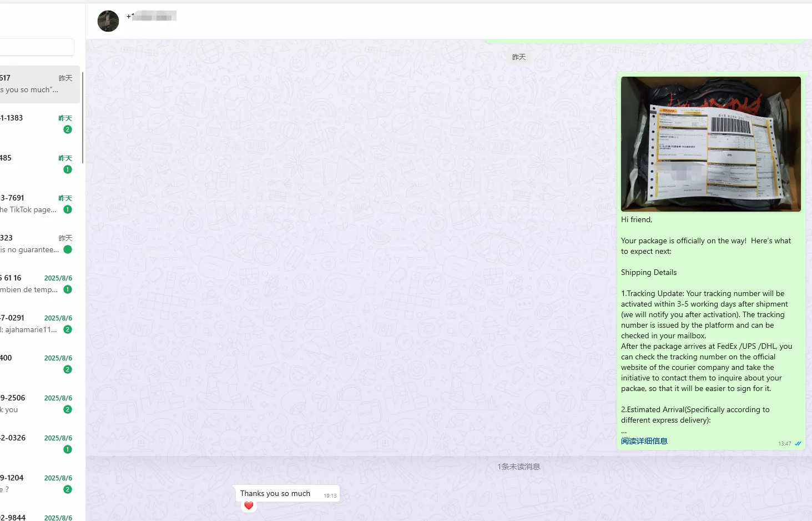Open chat previewing 'ajahamarie11...'

(33, 324)
